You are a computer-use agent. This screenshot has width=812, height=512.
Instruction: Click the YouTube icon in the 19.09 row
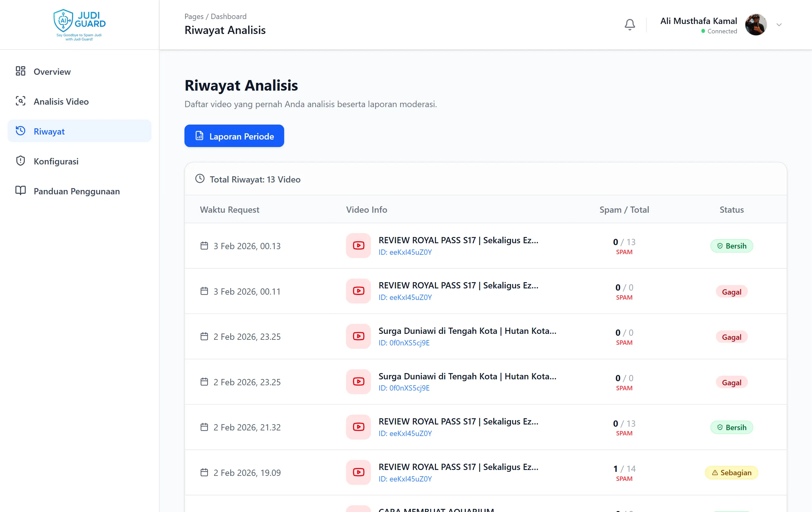(x=358, y=472)
